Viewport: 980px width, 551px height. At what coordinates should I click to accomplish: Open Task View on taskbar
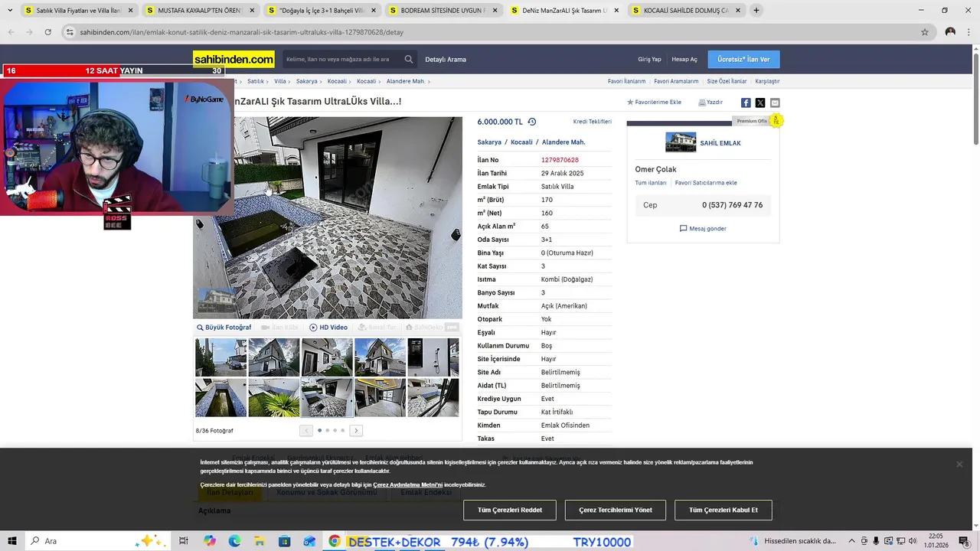[184, 541]
